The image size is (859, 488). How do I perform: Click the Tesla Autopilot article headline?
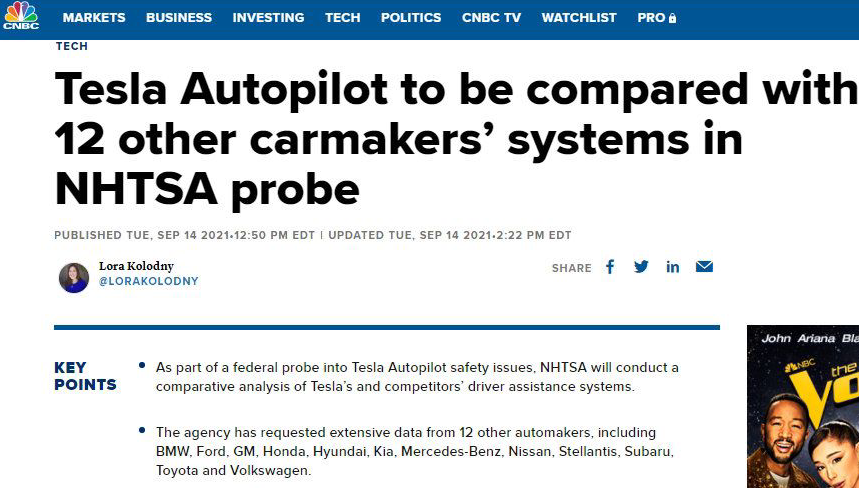456,139
